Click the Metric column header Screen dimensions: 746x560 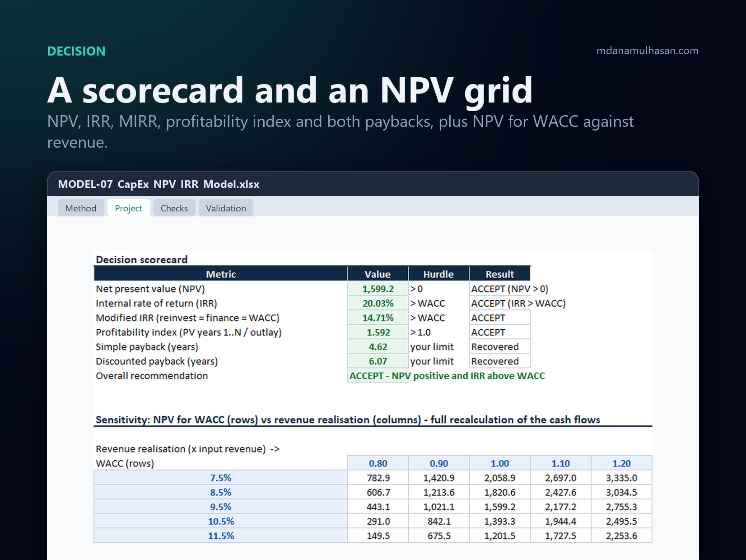click(x=221, y=274)
